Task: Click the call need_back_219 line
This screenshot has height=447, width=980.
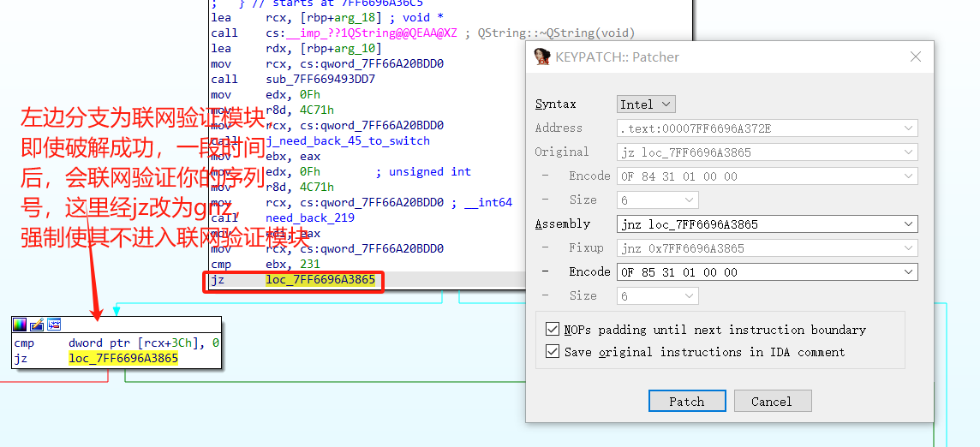Action: [x=283, y=218]
